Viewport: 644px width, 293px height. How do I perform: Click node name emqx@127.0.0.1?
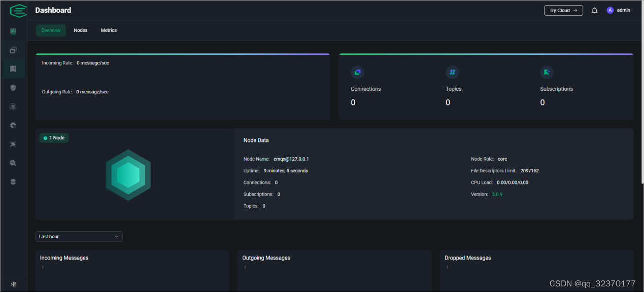291,159
